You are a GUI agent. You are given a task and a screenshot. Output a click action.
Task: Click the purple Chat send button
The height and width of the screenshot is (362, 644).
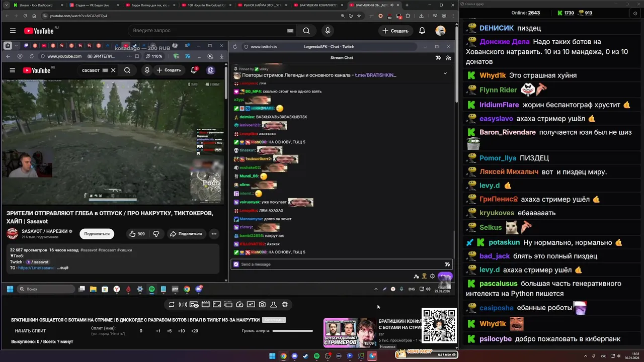445,276
